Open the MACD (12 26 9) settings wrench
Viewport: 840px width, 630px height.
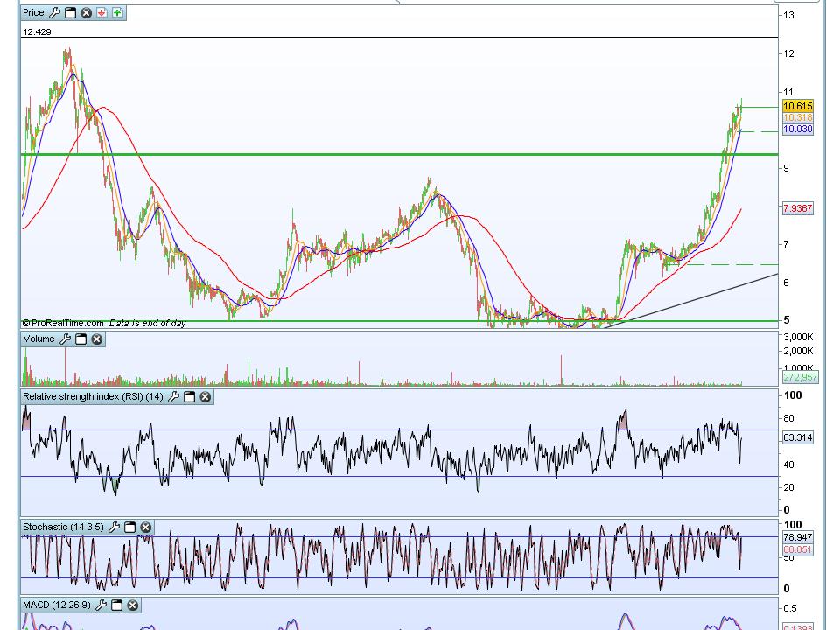coord(101,605)
